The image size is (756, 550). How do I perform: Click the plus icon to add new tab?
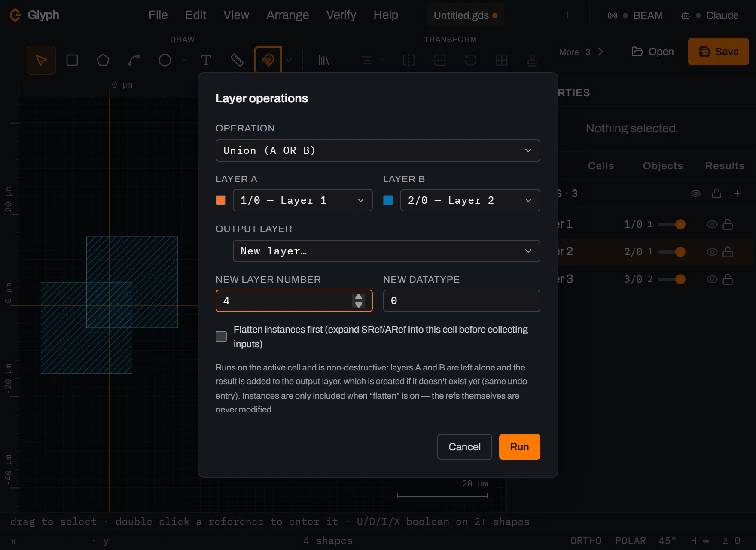click(x=567, y=15)
